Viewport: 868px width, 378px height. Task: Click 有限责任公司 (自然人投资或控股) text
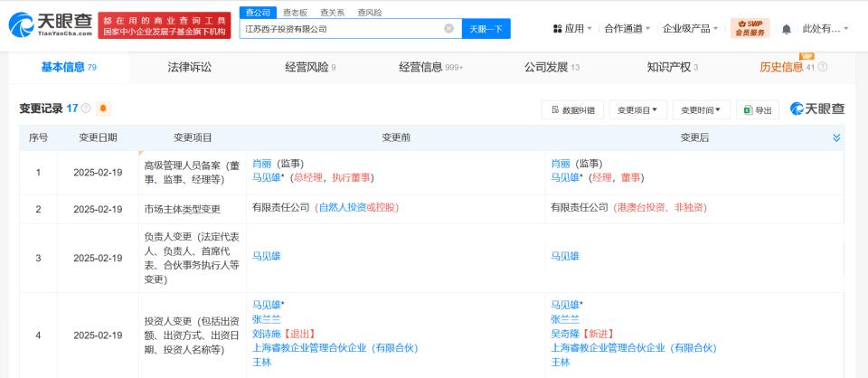tap(325, 208)
